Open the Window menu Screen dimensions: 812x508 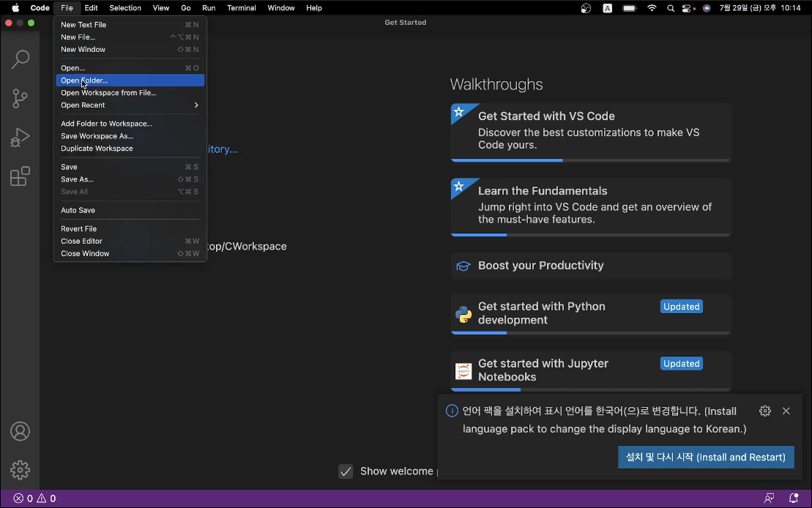281,8
